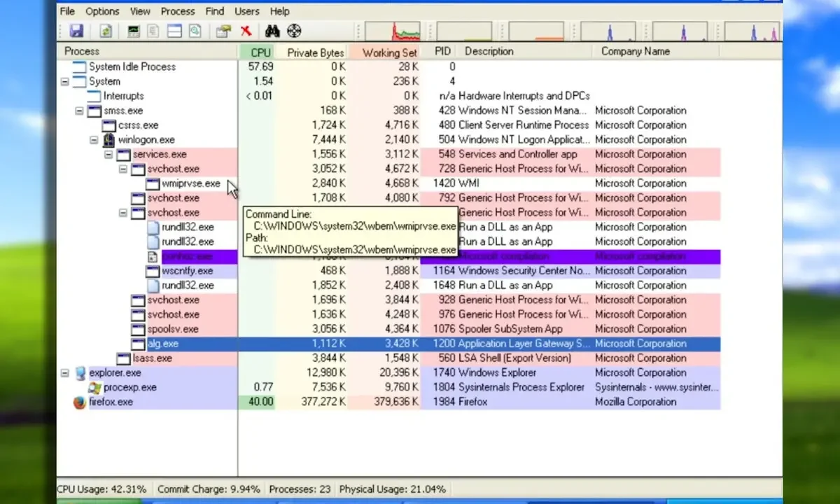Click the Refresh Now toolbar icon
The height and width of the screenshot is (504, 840).
(106, 31)
